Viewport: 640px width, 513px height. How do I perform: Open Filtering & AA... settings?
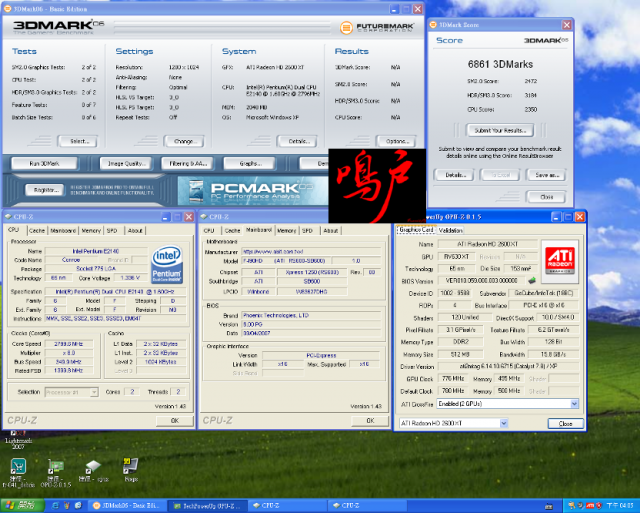[188, 164]
